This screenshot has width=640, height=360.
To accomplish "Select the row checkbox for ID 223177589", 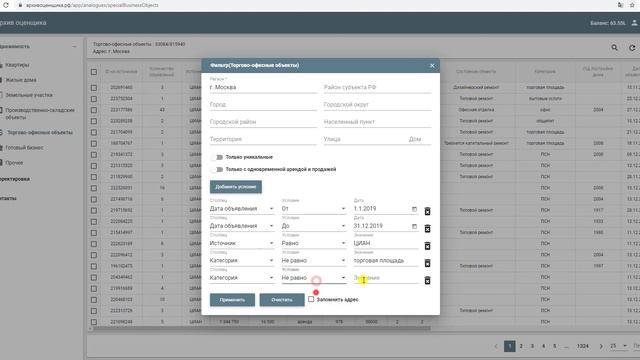I will click(x=94, y=110).
